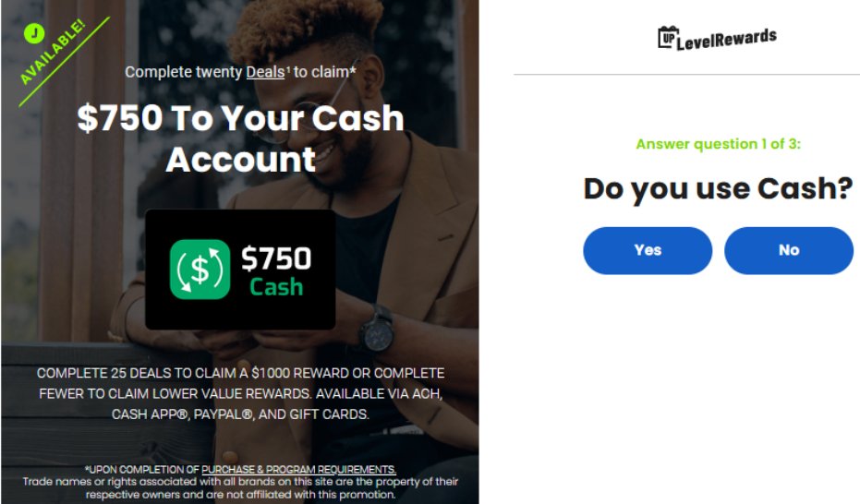The width and height of the screenshot is (860, 504).
Task: Answer No to the cash question
Action: 789,250
